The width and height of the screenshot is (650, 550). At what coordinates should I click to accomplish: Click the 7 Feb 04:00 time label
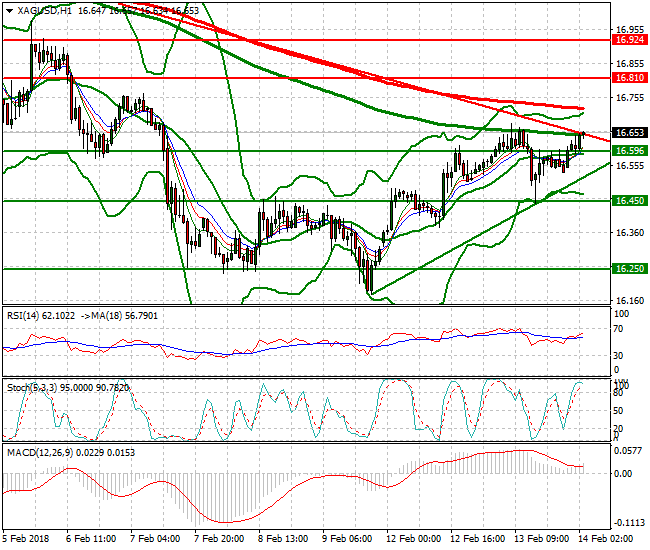click(155, 539)
